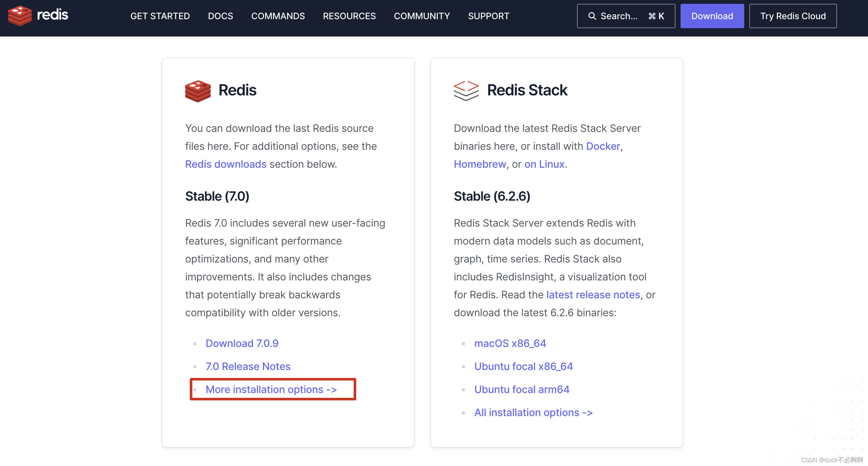Follow the Redis downloads link

point(225,164)
